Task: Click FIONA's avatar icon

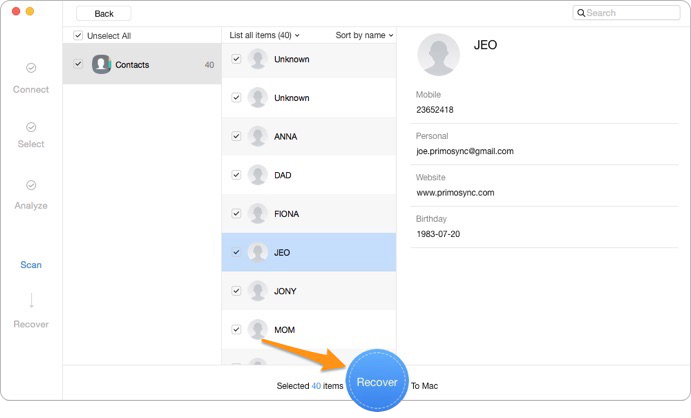Action: [257, 214]
